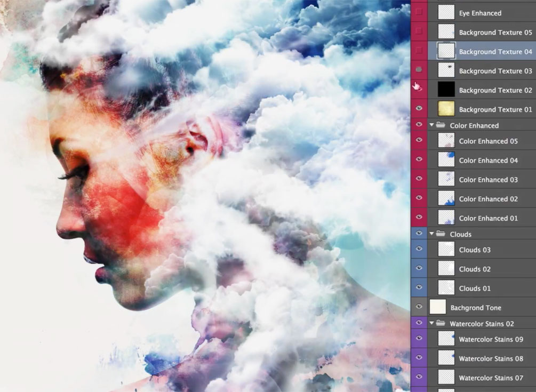Select Color Enhanced 02 thumbnail

(446, 198)
